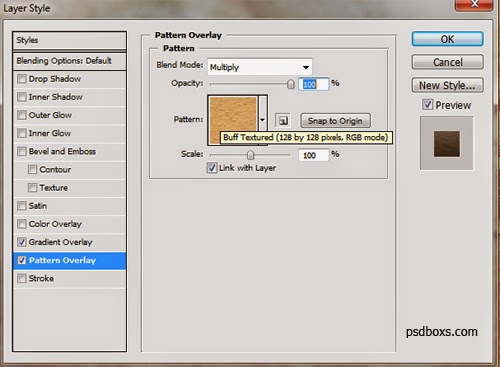This screenshot has height=367, width=500.
Task: Create new preset from current pattern icon
Action: [x=283, y=121]
